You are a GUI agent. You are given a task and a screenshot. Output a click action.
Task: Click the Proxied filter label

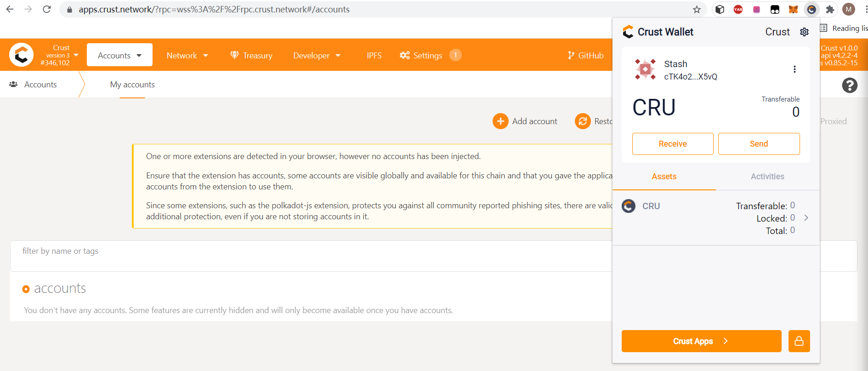click(x=833, y=121)
